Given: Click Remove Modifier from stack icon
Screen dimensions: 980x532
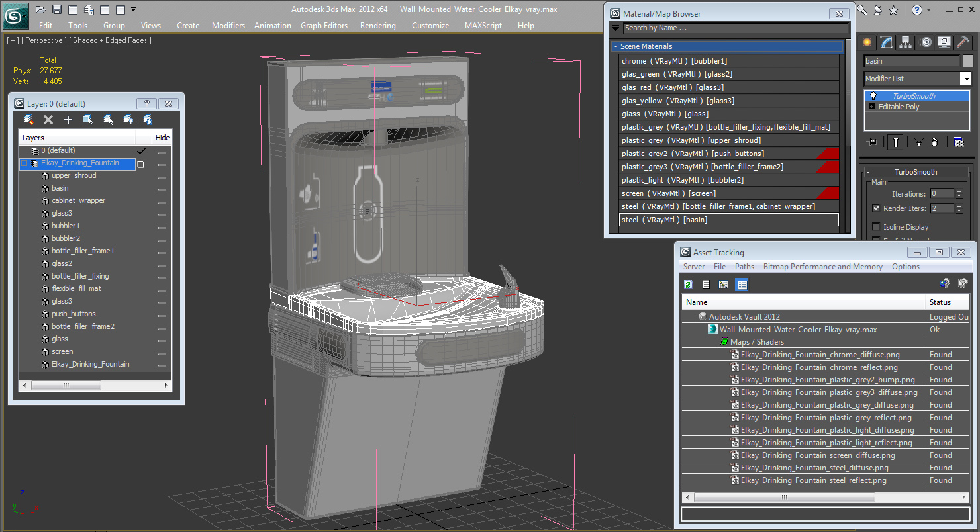Looking at the screenshot, I should tap(934, 142).
